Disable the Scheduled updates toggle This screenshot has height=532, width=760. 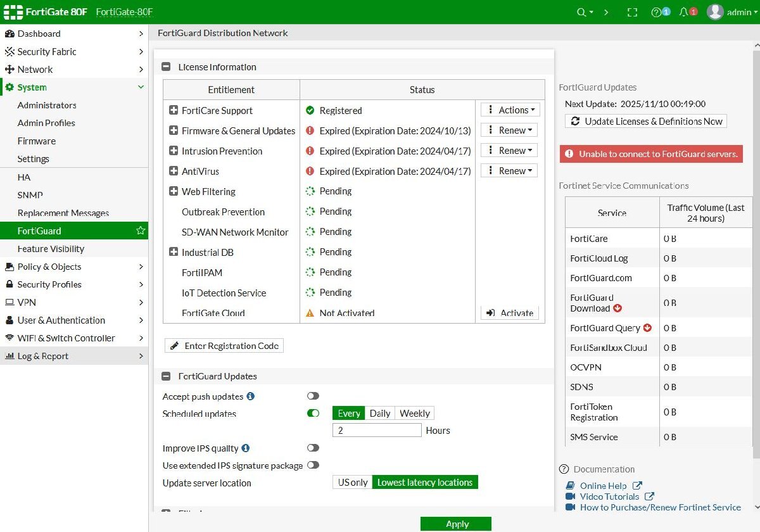[313, 414]
